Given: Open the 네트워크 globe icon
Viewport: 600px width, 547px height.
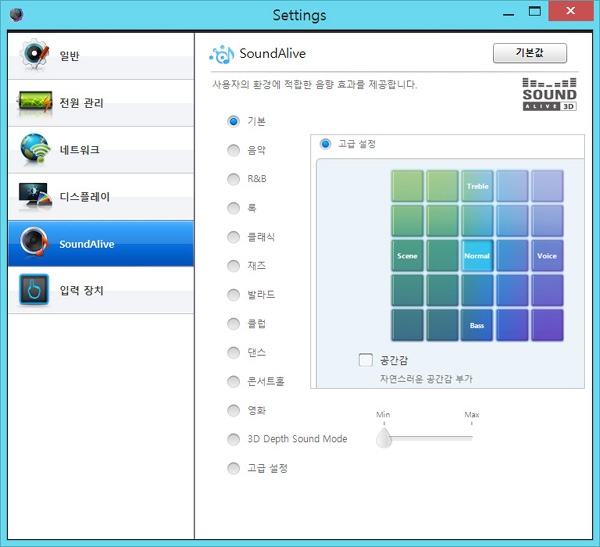Looking at the screenshot, I should point(34,149).
